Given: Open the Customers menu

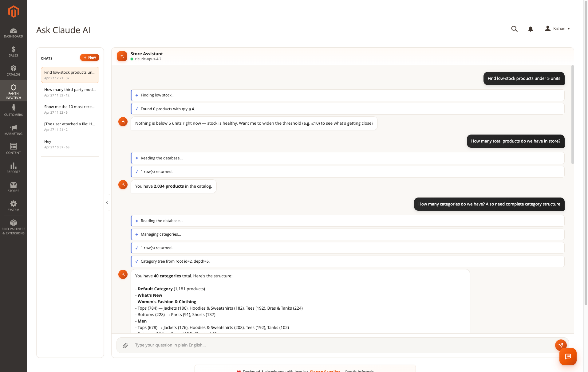Looking at the screenshot, I should (x=13, y=110).
